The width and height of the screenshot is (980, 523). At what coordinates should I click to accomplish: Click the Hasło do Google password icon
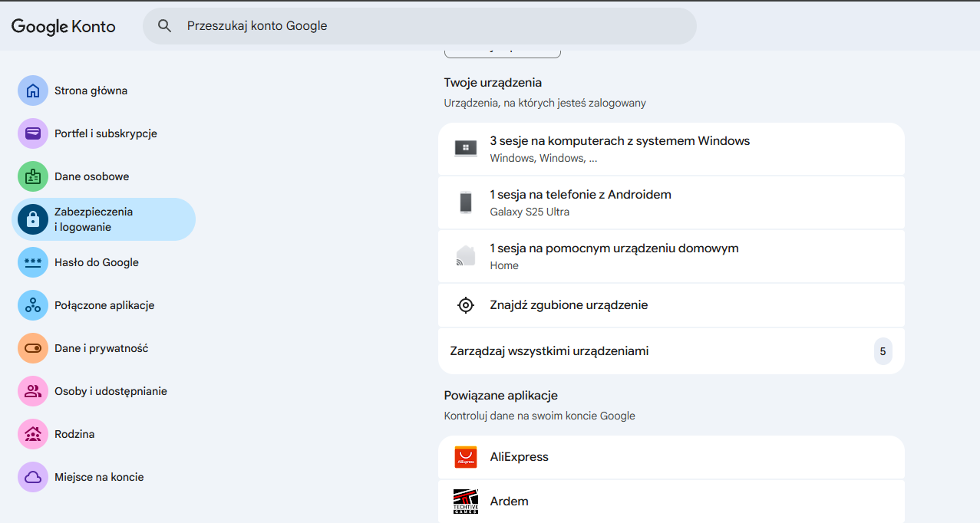click(33, 262)
